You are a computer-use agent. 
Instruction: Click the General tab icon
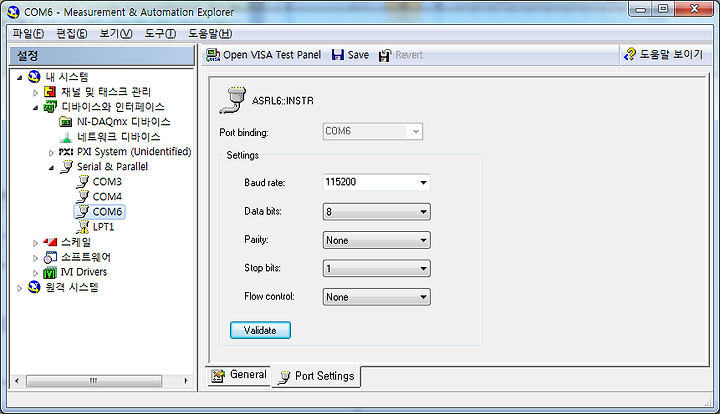click(218, 376)
